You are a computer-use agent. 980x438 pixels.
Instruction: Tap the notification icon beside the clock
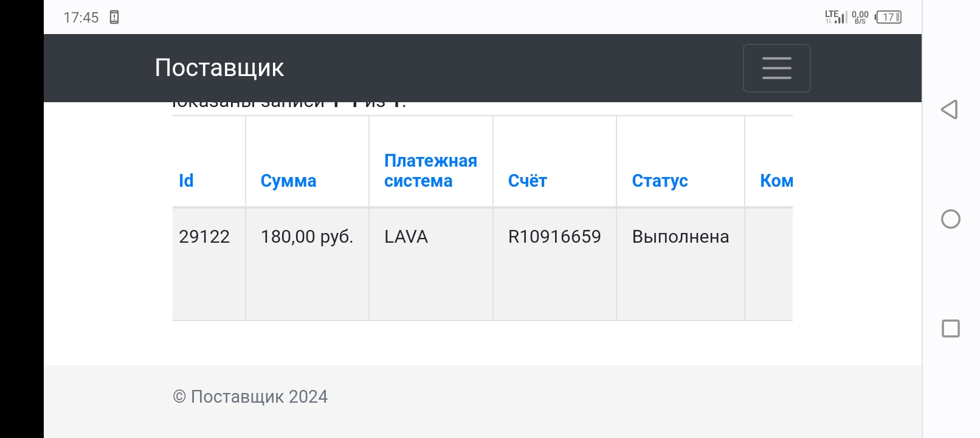click(114, 17)
